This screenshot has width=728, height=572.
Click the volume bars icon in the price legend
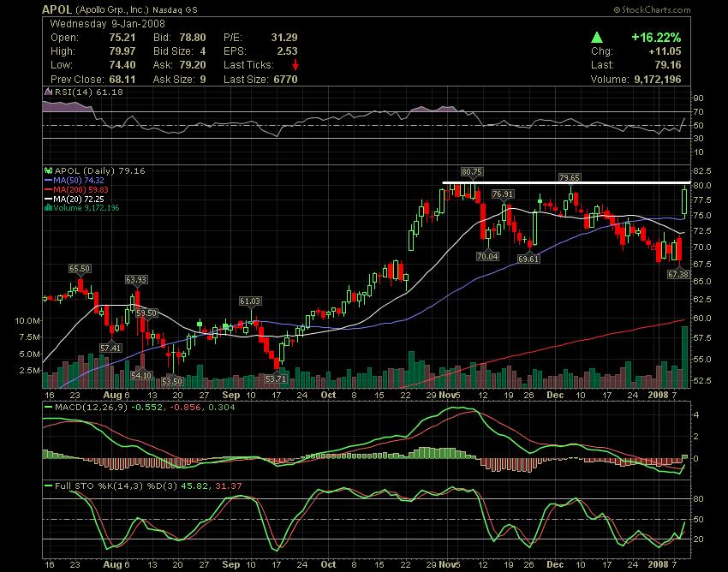(x=48, y=208)
